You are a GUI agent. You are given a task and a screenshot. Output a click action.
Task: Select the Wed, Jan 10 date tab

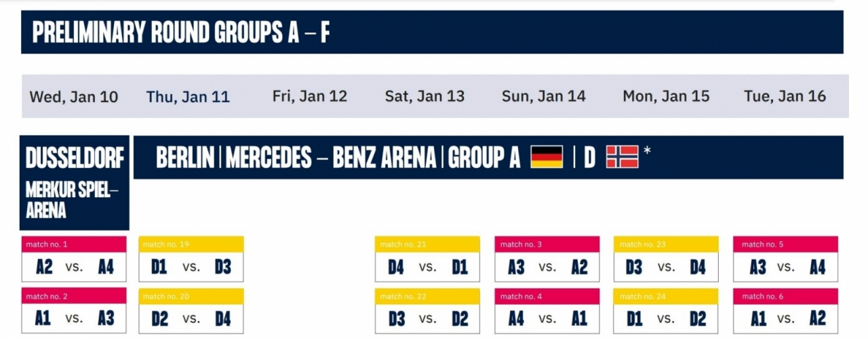74,96
